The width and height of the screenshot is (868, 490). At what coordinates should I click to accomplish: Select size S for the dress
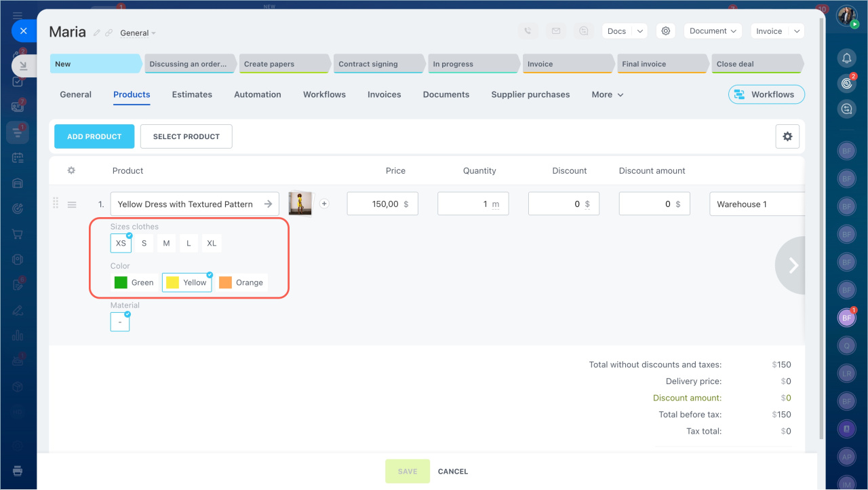point(144,243)
